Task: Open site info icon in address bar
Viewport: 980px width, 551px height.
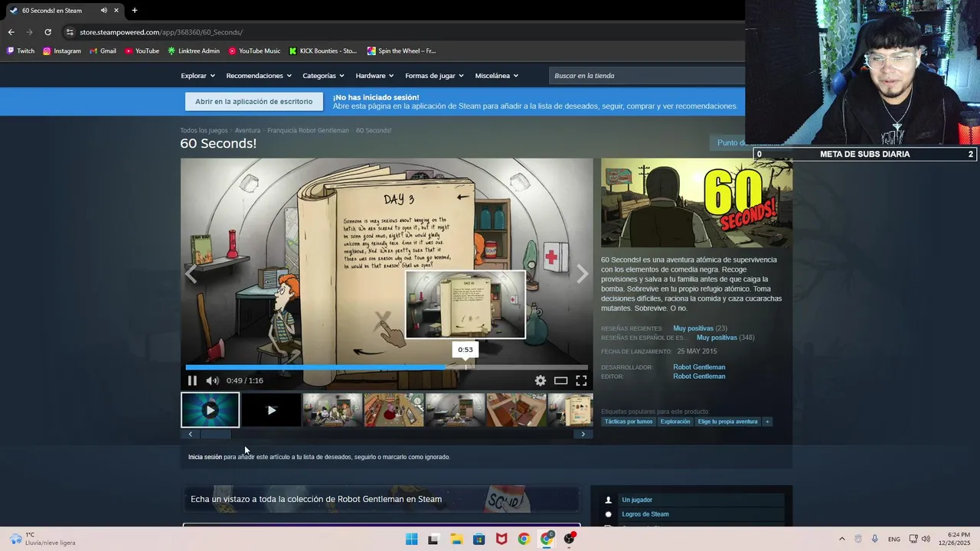Action: tap(70, 32)
